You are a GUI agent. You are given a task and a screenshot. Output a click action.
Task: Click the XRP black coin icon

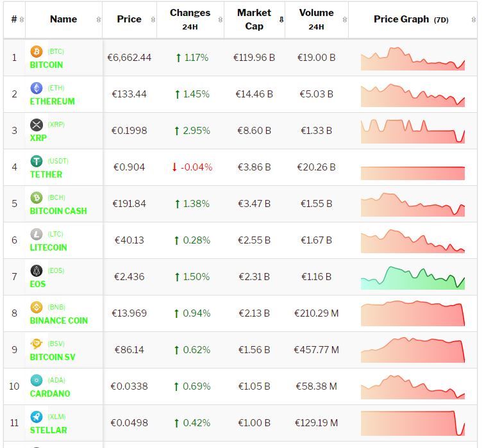tap(37, 124)
